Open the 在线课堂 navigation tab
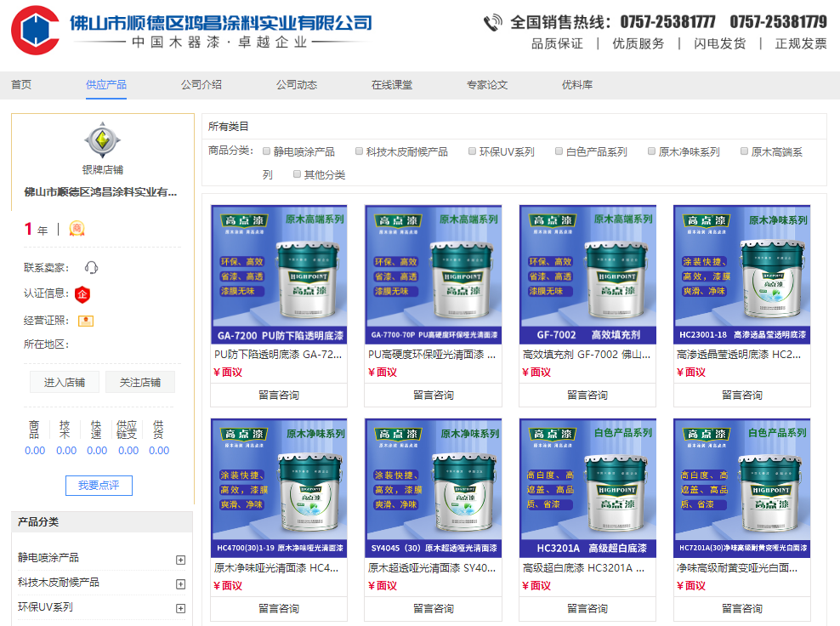Viewport: 840px width, 626px height. (x=391, y=85)
